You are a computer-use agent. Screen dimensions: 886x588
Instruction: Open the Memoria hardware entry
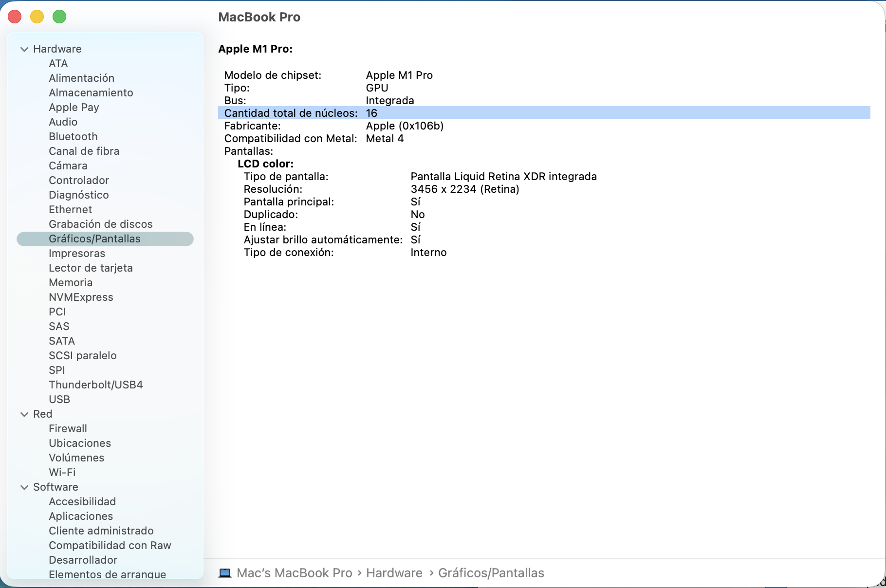(71, 282)
